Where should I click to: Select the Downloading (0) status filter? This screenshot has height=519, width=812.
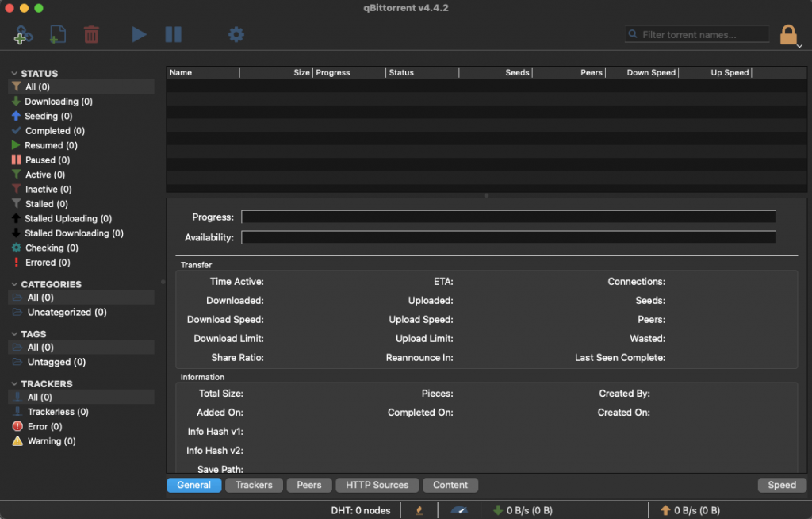tap(58, 102)
